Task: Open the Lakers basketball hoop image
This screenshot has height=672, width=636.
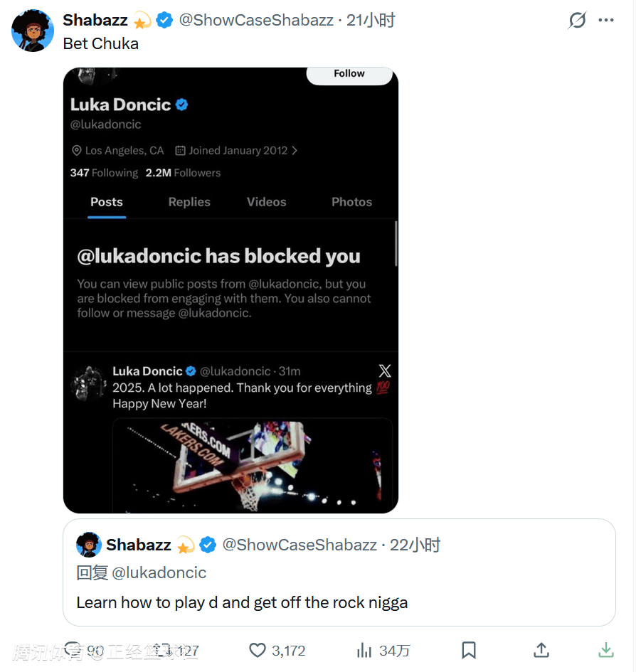Action: (x=252, y=464)
